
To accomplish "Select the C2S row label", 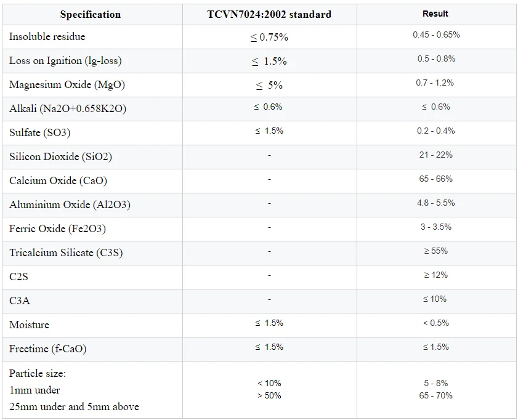I will click(x=18, y=277).
